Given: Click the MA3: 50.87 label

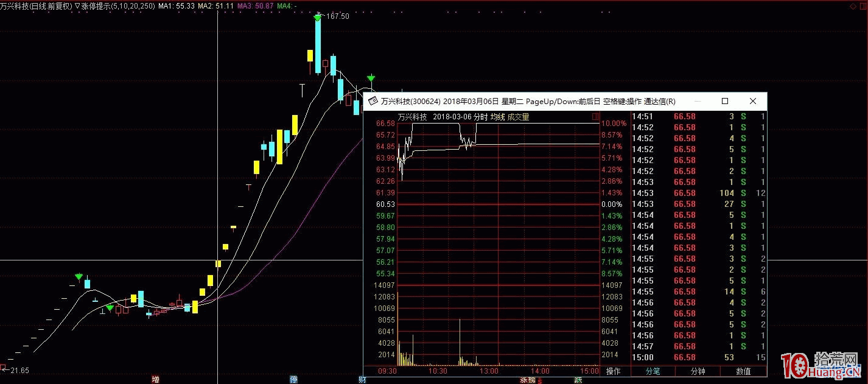Looking at the screenshot, I should (x=255, y=5).
